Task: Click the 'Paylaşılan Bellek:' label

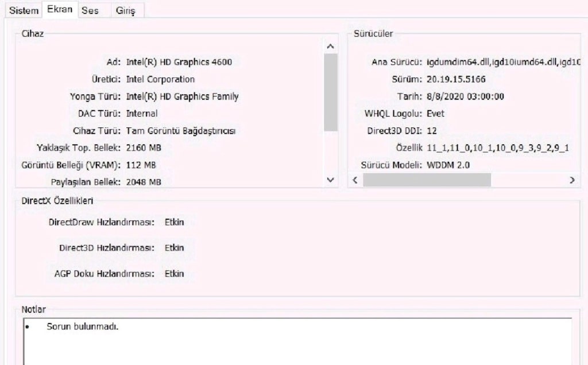Action: coord(86,182)
